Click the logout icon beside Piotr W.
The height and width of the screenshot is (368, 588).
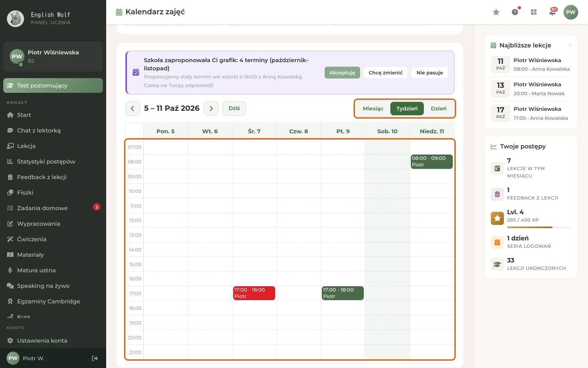95,358
